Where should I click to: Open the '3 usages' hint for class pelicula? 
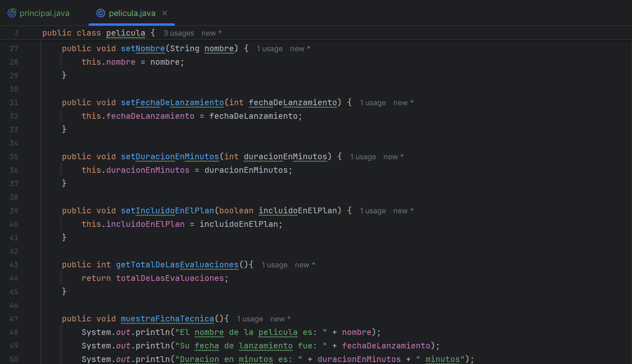click(x=179, y=33)
